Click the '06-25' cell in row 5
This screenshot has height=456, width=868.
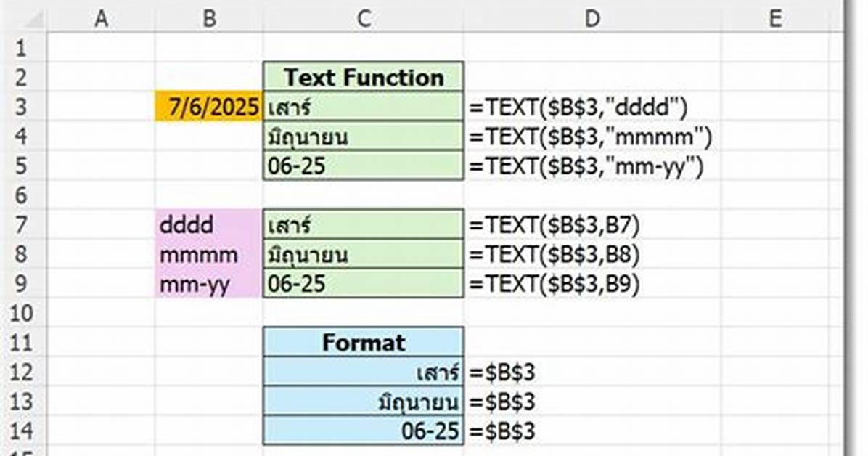click(364, 165)
